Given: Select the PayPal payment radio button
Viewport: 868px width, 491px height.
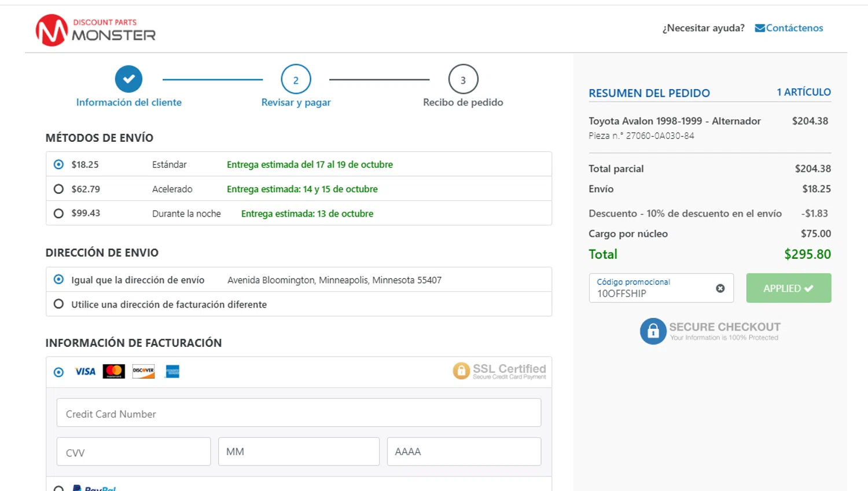Looking at the screenshot, I should click(58, 489).
